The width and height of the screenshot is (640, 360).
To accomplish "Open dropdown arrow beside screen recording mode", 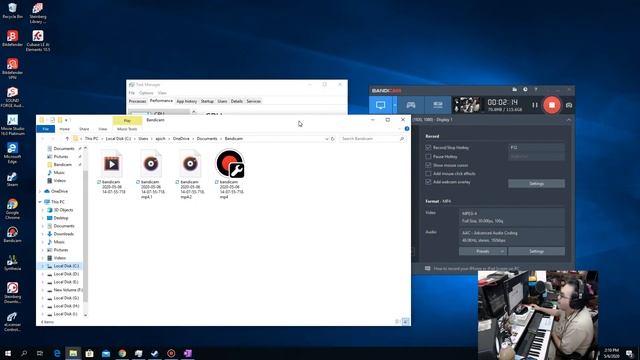I will pyautogui.click(x=395, y=105).
